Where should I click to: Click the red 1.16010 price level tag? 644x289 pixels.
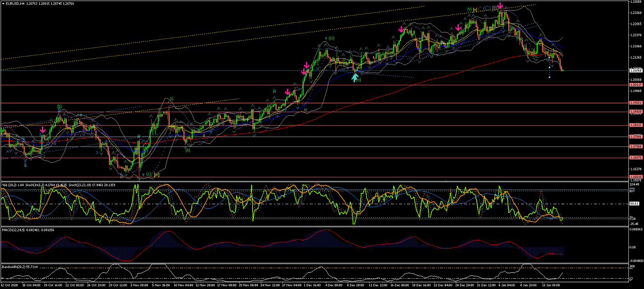636,177
